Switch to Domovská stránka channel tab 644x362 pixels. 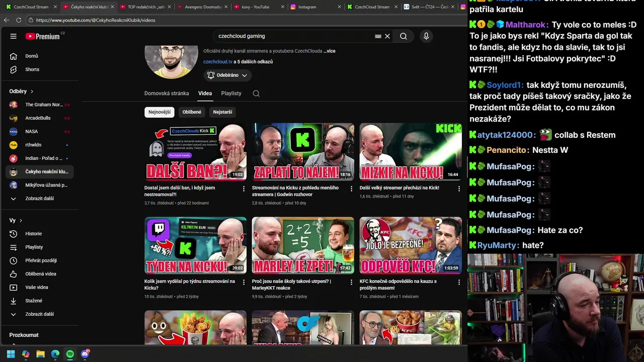point(167,94)
